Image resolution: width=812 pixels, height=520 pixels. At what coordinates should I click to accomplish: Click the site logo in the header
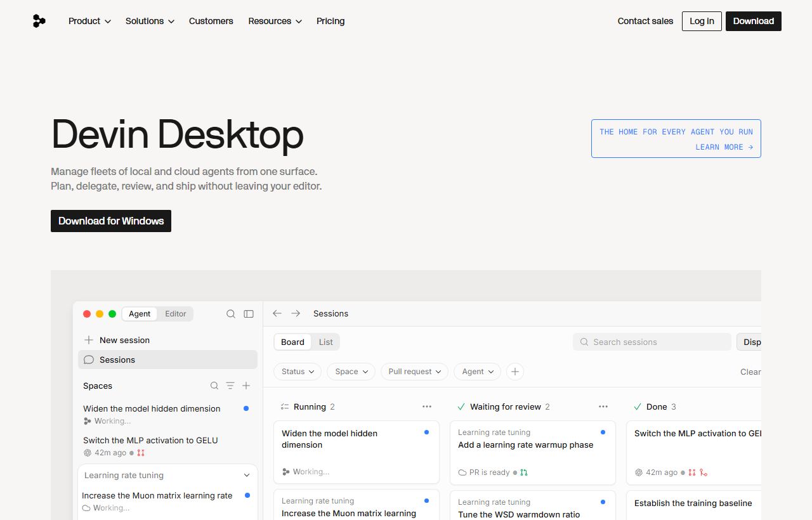pyautogui.click(x=39, y=21)
